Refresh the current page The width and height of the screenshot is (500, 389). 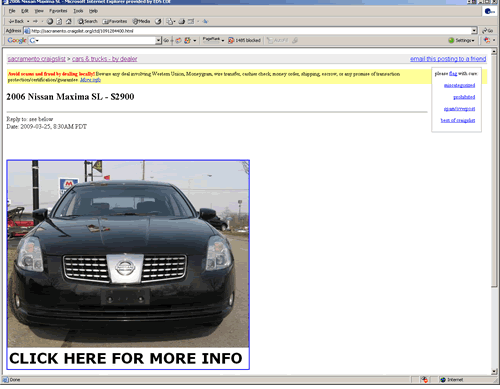[x=59, y=21]
